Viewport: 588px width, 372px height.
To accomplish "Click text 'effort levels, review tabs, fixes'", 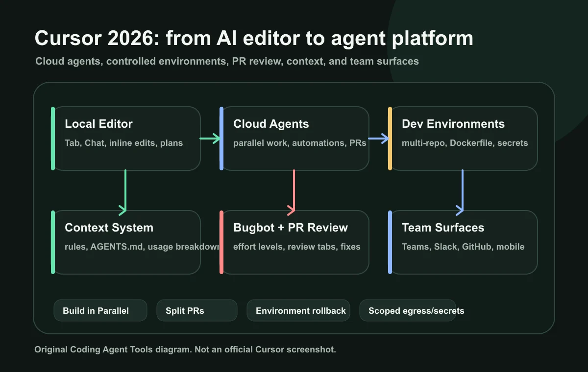I will (297, 247).
